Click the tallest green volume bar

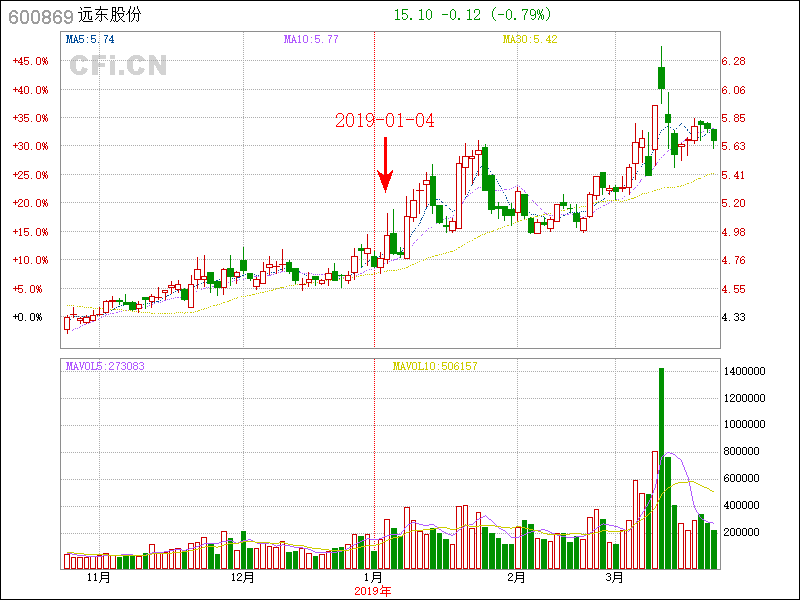click(661, 468)
